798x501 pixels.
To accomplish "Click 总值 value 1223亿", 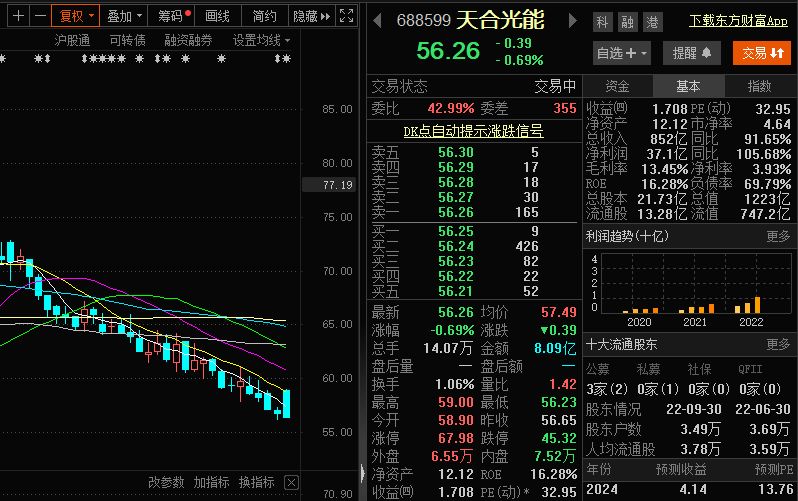I will point(767,199).
